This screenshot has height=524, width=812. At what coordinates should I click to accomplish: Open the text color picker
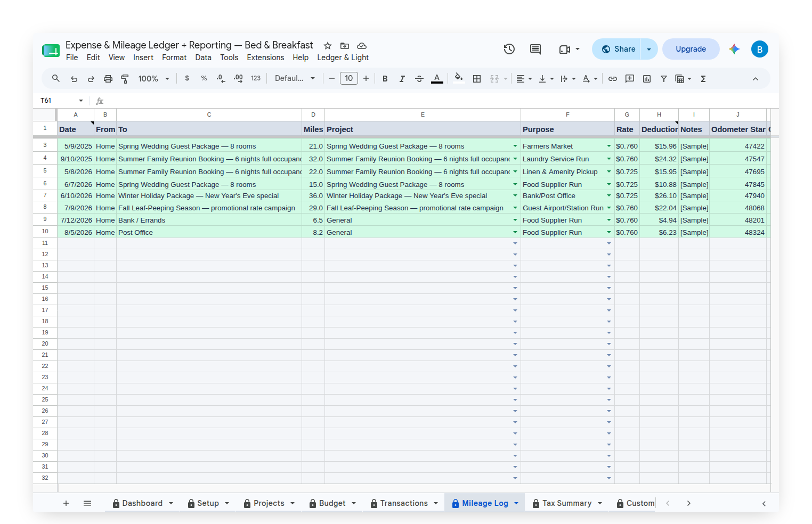[437, 79]
